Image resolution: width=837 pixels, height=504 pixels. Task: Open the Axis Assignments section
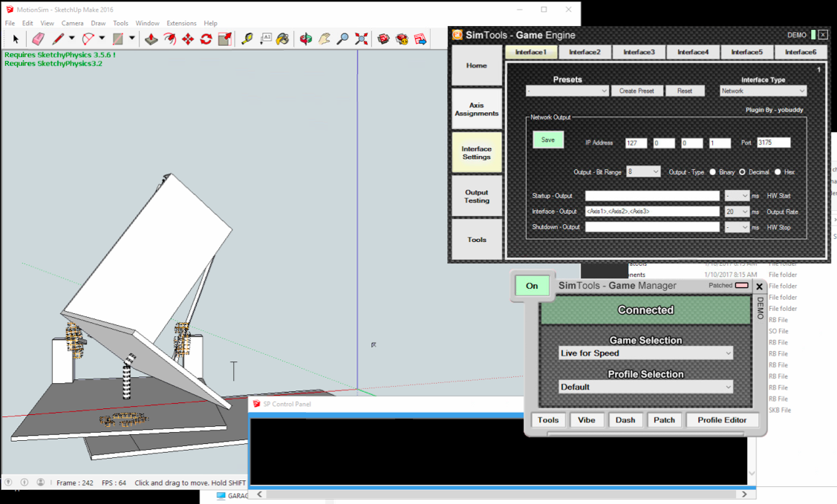[x=477, y=109]
